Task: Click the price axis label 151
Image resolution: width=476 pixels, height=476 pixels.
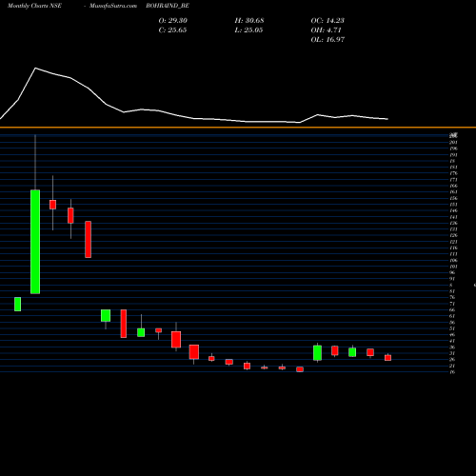Action: 453,205
